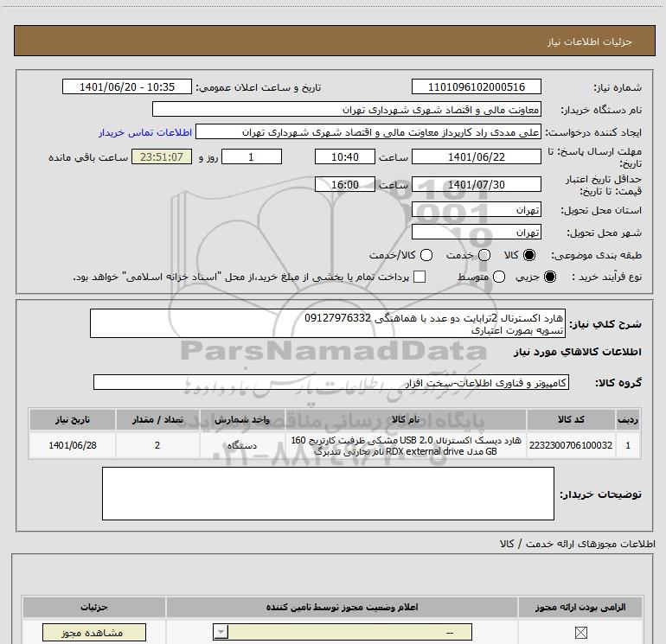The width and height of the screenshot is (666, 644).
Task: Click the گروه کالا field
Action: tap(331, 382)
